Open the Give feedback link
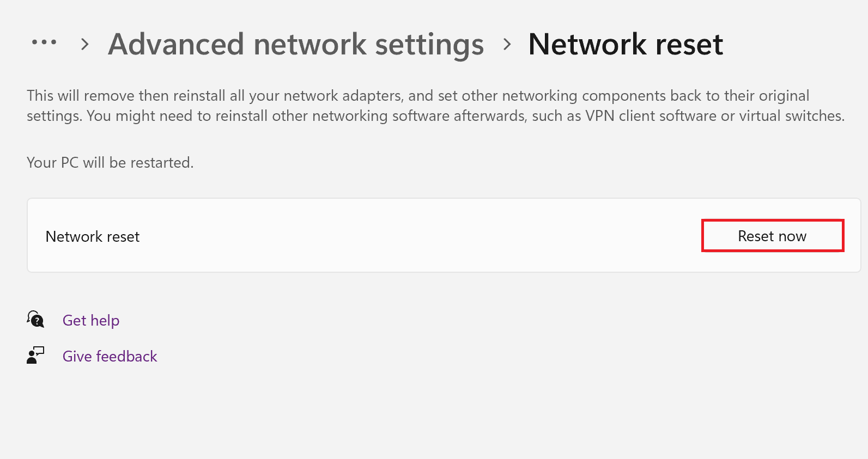This screenshot has height=459, width=868. pos(110,356)
